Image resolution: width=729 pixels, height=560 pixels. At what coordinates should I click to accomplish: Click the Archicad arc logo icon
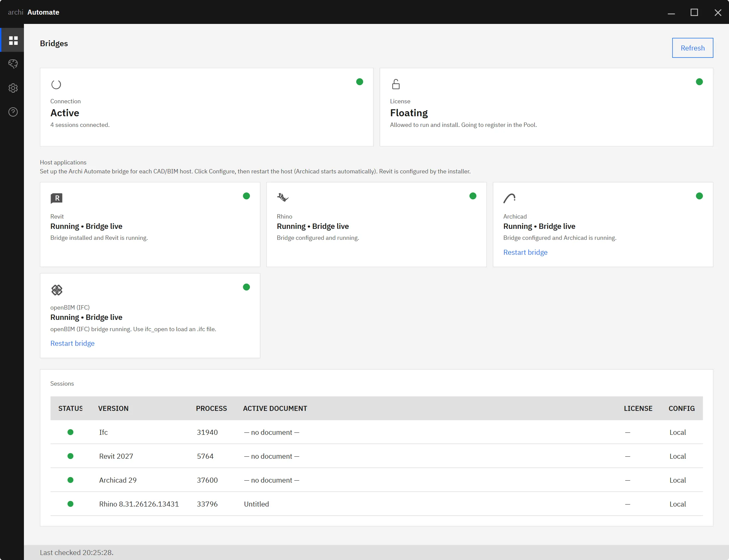(x=510, y=198)
